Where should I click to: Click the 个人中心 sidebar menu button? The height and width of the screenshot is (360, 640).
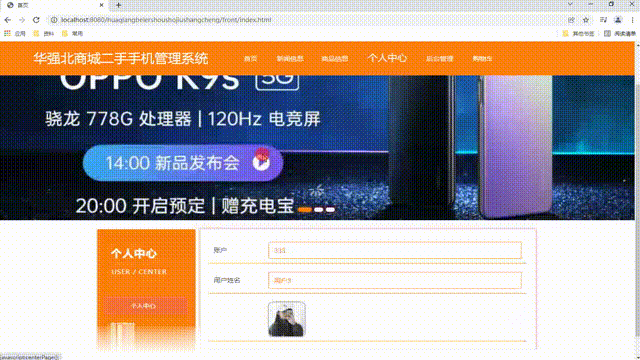146,306
